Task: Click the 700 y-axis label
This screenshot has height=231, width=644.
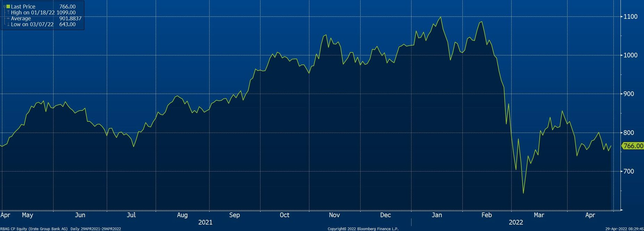Action: pos(629,172)
